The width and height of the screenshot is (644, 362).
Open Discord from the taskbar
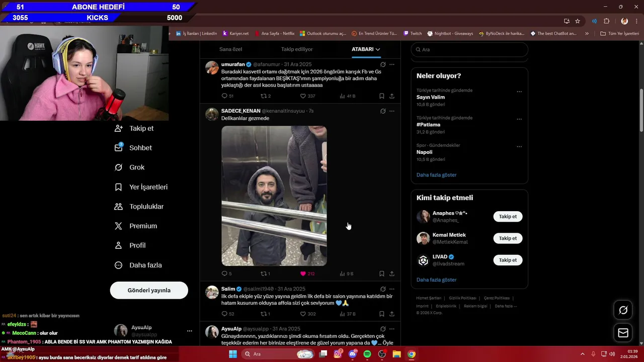click(x=353, y=354)
